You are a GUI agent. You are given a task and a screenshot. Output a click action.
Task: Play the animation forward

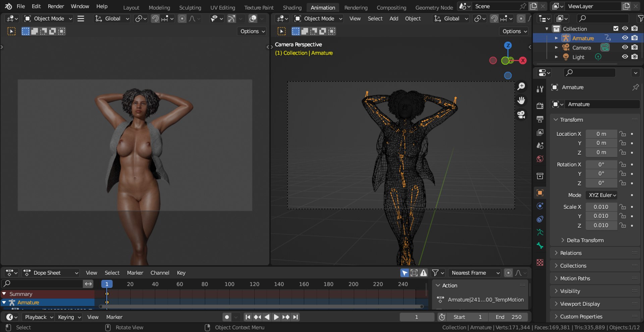tap(276, 317)
